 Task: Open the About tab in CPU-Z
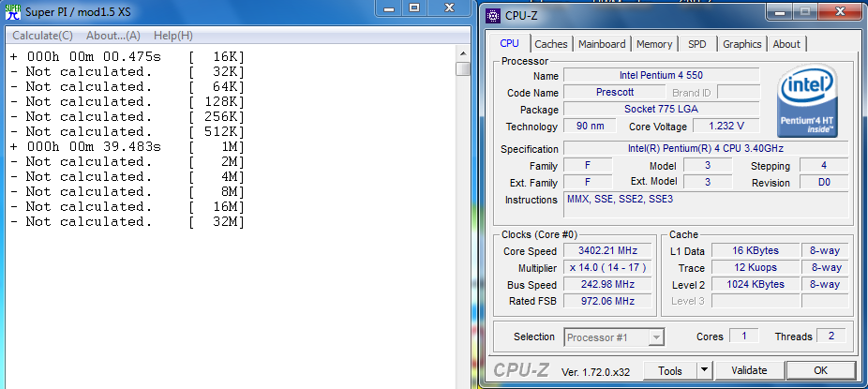click(x=786, y=44)
